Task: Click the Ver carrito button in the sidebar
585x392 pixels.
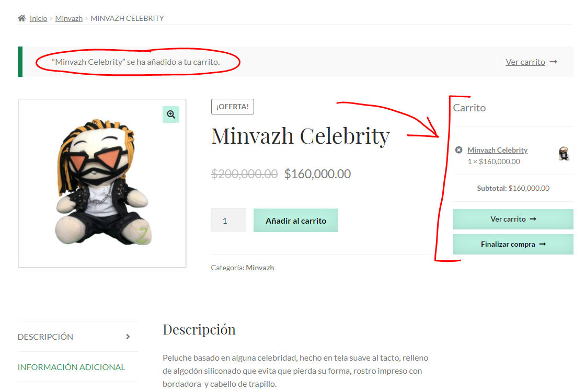Action: click(513, 219)
